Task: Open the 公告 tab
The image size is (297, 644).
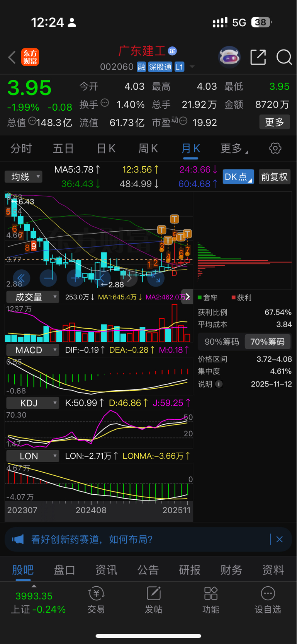Action: tap(148, 570)
